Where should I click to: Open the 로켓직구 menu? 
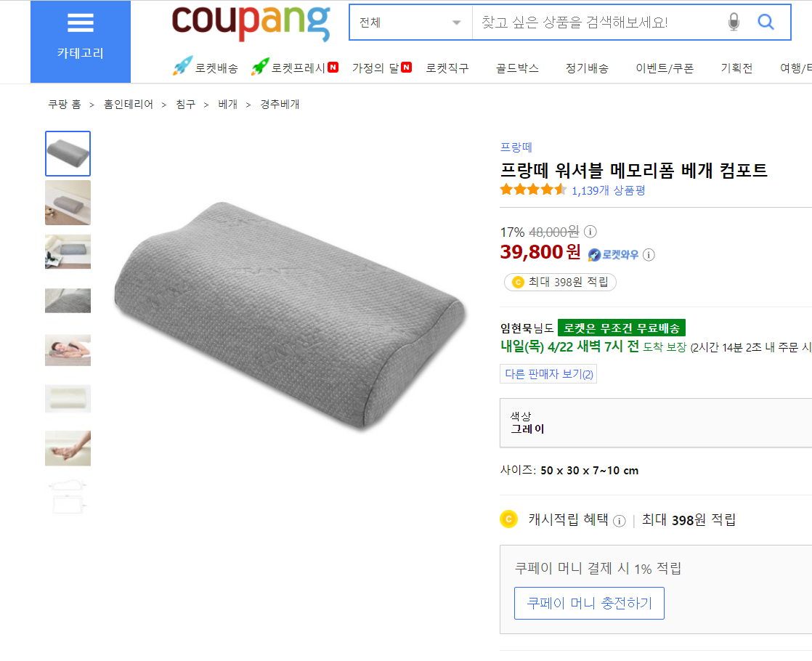point(447,68)
